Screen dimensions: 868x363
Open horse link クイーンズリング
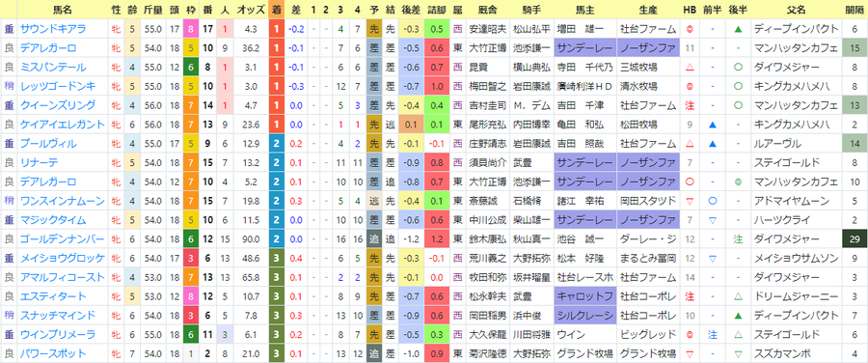coord(58,105)
